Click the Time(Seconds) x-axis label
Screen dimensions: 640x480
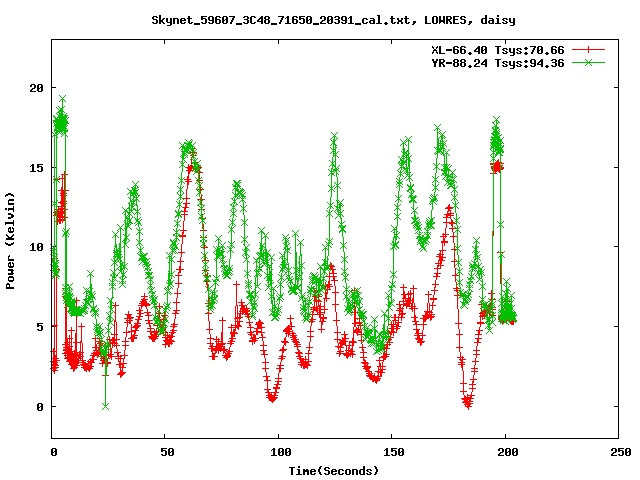[334, 470]
